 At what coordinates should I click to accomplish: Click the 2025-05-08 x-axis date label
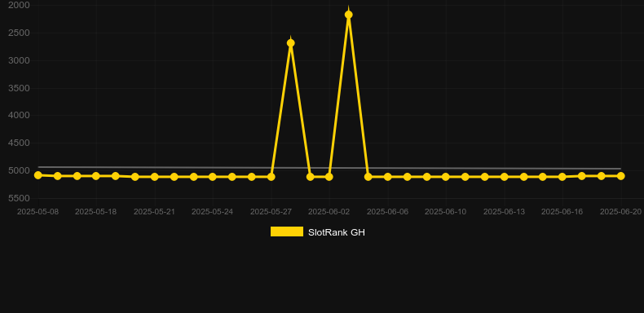pos(37,212)
